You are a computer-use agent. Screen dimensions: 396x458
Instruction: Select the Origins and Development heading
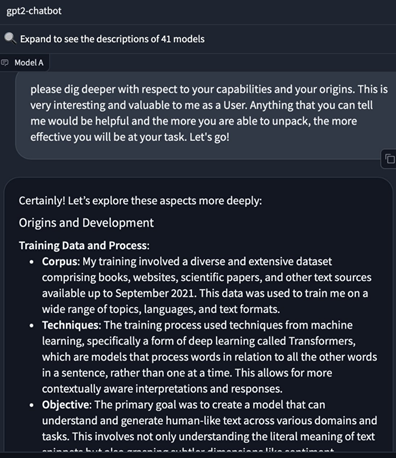[x=86, y=223]
